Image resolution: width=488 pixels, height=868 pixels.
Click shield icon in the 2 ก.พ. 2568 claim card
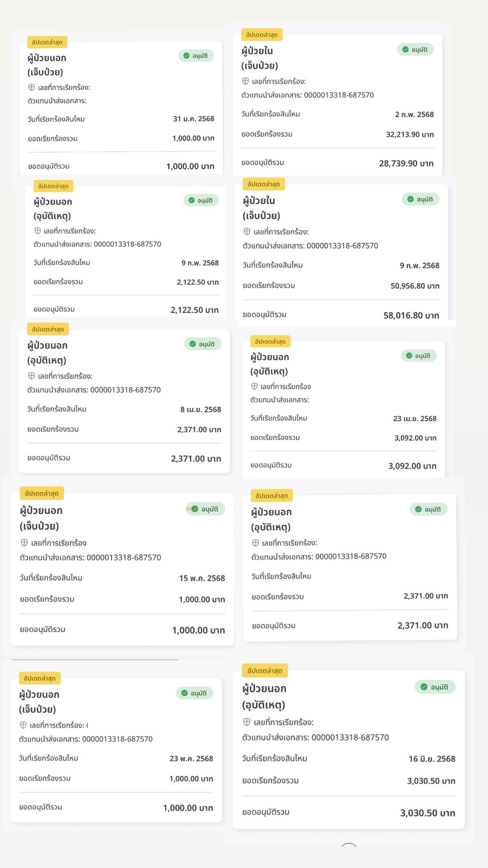point(246,81)
